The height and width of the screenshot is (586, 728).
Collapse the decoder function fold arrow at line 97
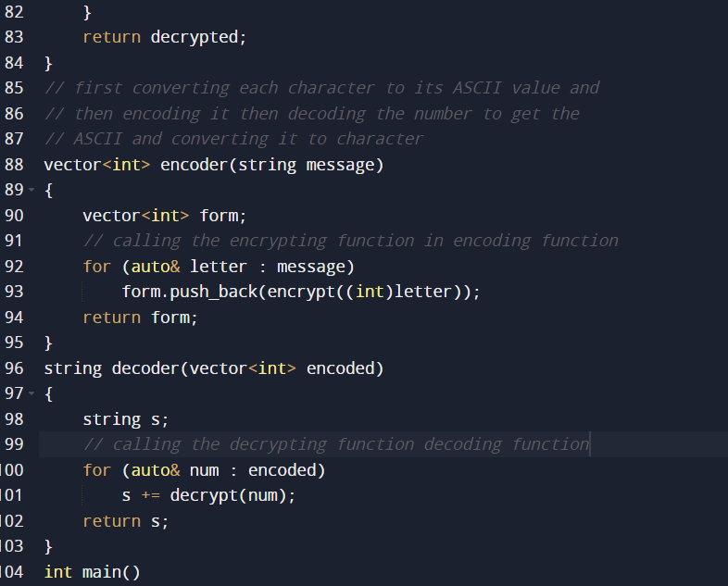pyautogui.click(x=31, y=393)
